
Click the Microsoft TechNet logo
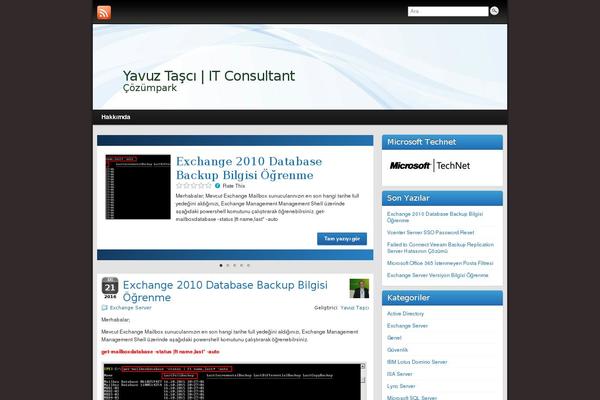[x=430, y=165]
